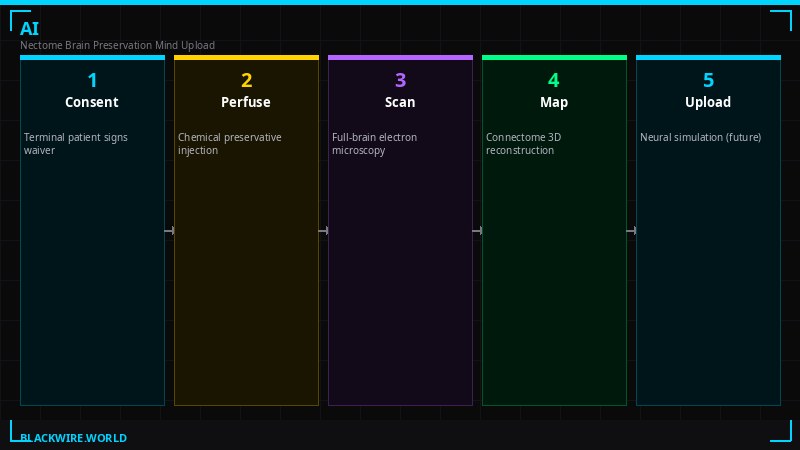The image size is (800, 450).
Task: Click the "Chemical preservative injection" description
Action: click(230, 144)
